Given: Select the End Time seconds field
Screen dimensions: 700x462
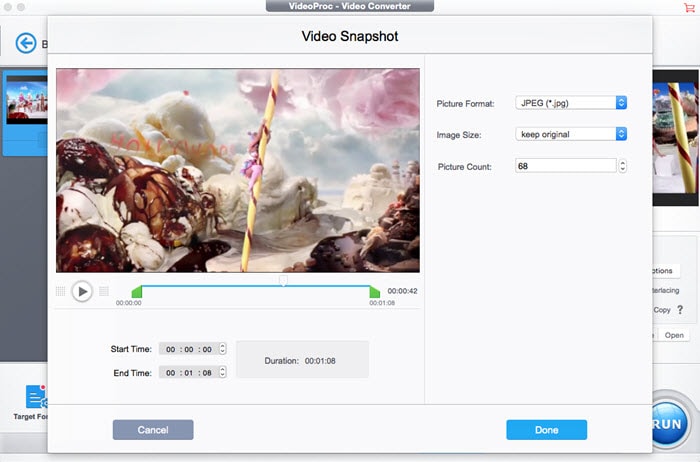Looking at the screenshot, I should click(207, 373).
